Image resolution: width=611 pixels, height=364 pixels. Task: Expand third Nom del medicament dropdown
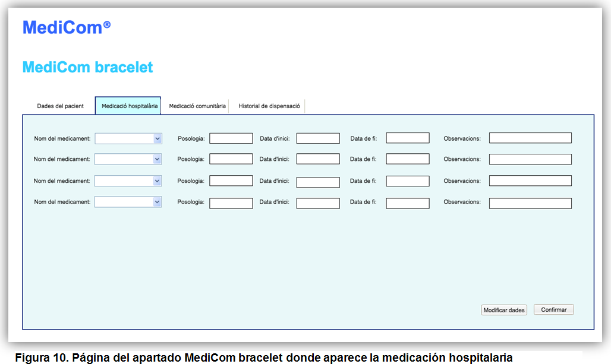coord(128,181)
